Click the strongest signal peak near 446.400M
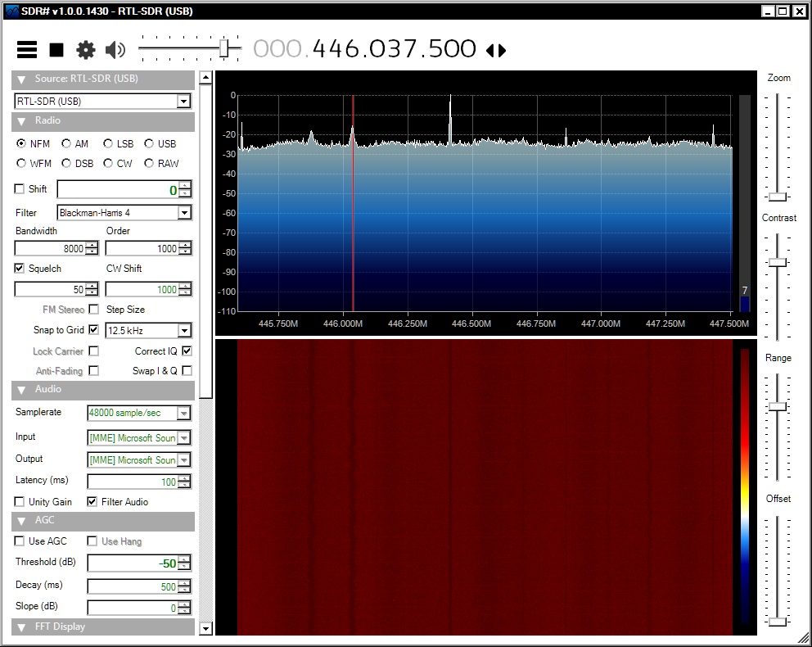 coord(450,119)
